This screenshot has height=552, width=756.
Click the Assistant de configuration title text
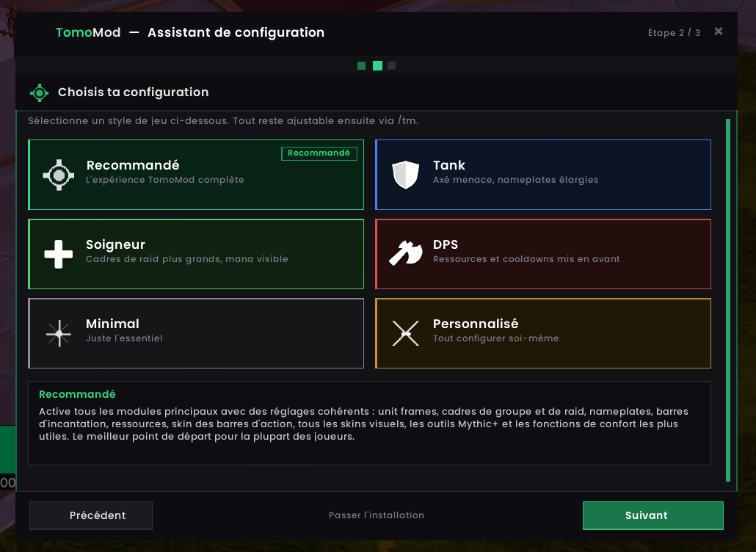point(236,32)
